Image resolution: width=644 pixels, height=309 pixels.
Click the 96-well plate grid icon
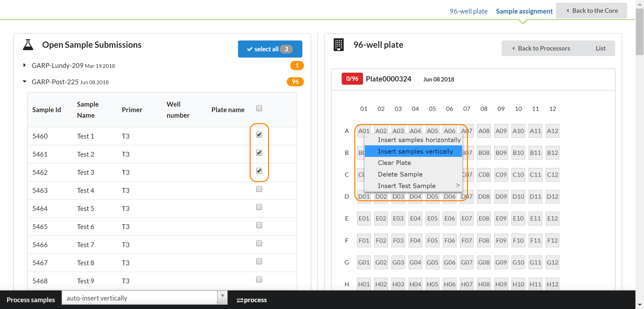point(338,45)
